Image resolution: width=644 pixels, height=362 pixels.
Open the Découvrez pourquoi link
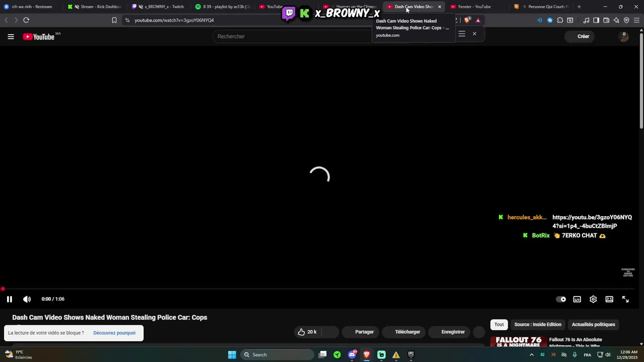[x=114, y=333]
